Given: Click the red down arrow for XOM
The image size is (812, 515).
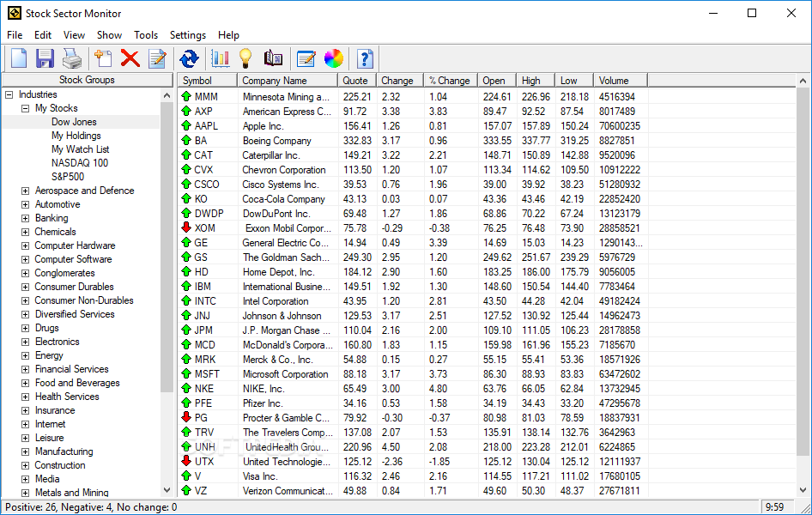Looking at the screenshot, I should 186,227.
